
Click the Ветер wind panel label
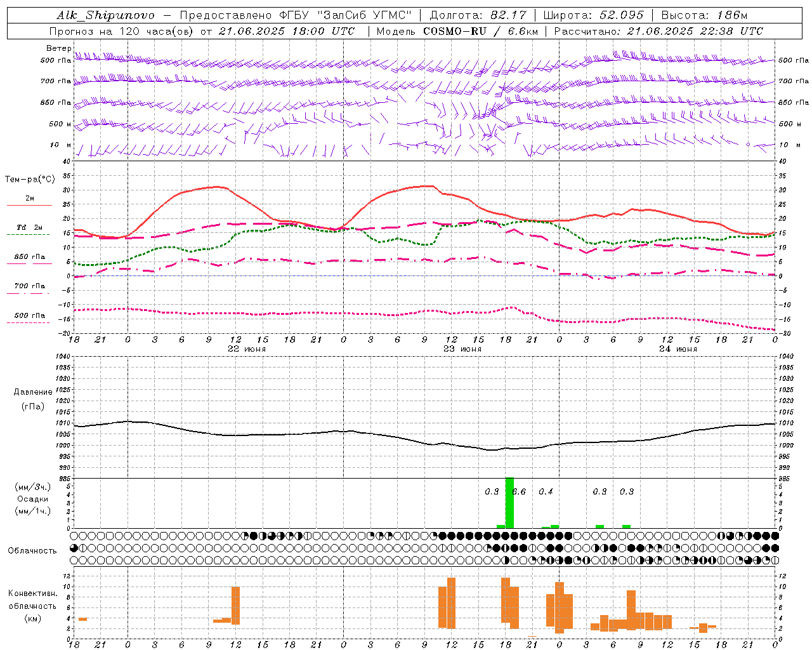coord(59,48)
